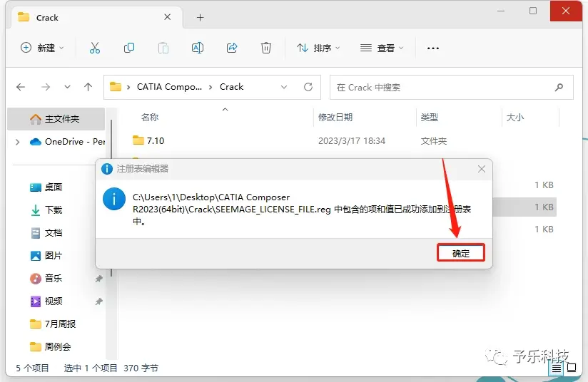The height and width of the screenshot is (382, 588).
Task: Click the Paste icon in the toolbar
Action: pyautogui.click(x=163, y=48)
